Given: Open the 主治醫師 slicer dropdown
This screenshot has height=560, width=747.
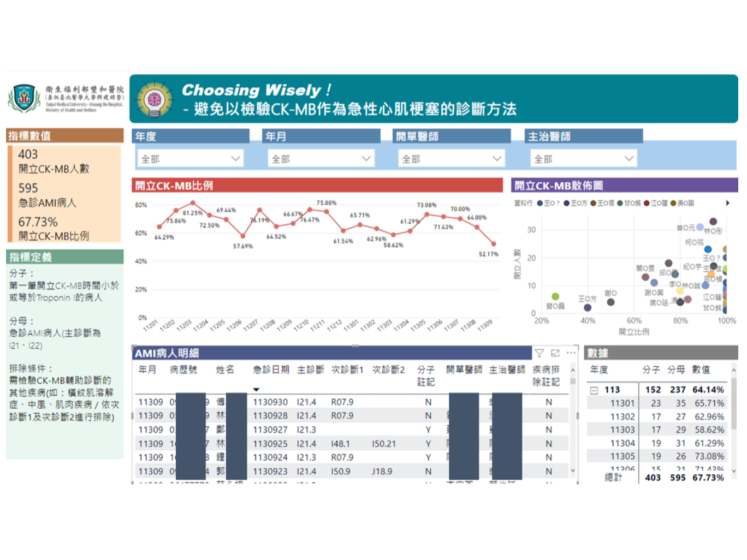Looking at the screenshot, I should click(583, 159).
